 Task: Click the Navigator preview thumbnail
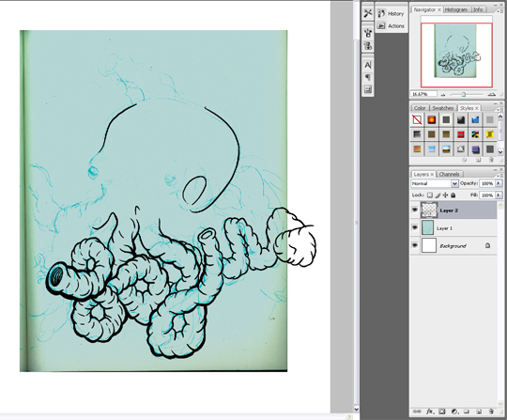tap(456, 51)
